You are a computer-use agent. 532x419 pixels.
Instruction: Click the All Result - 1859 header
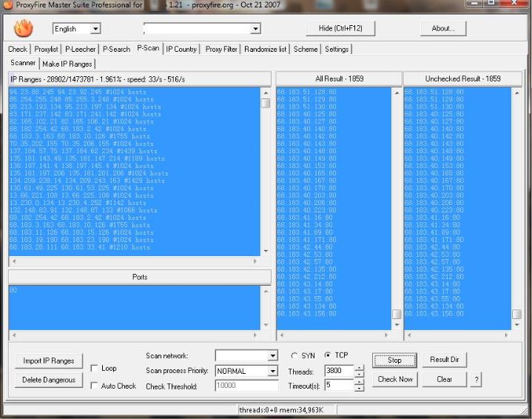coord(339,78)
